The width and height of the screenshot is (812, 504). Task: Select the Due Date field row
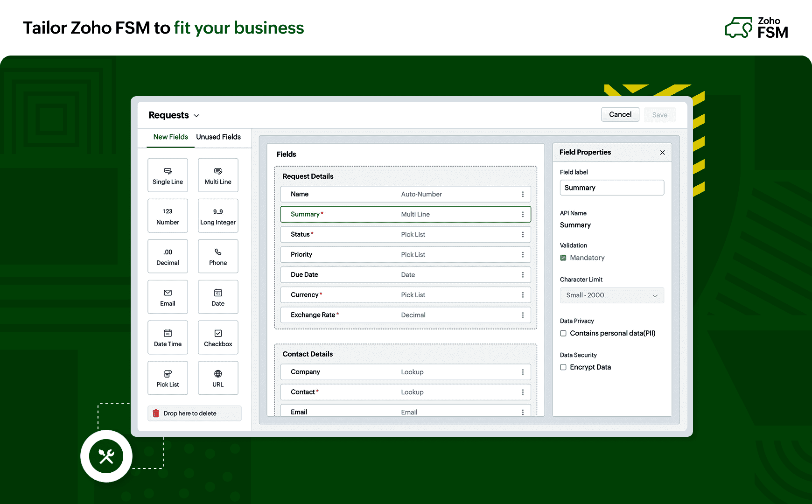pyautogui.click(x=406, y=275)
